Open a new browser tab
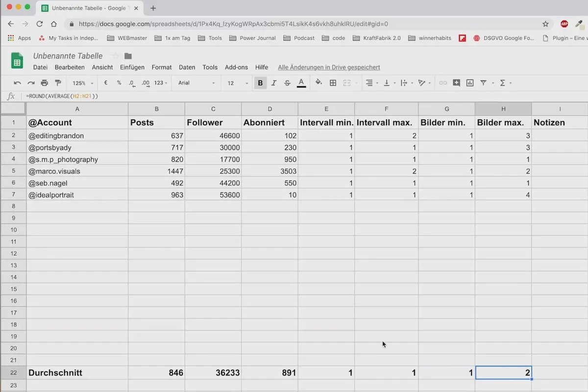This screenshot has height=392, width=588. (x=153, y=8)
